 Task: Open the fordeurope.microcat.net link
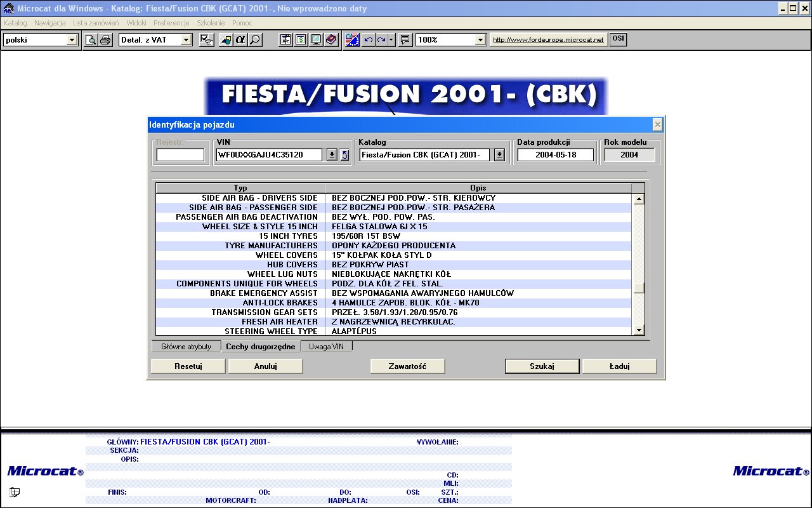[549, 40]
